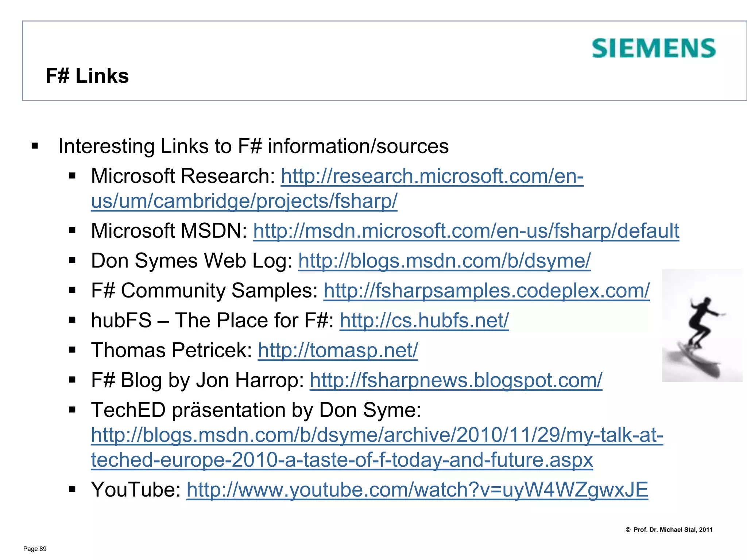Click the "Microsoft Research:" label text
Viewport: 747px width, 560px height.
pos(183,176)
